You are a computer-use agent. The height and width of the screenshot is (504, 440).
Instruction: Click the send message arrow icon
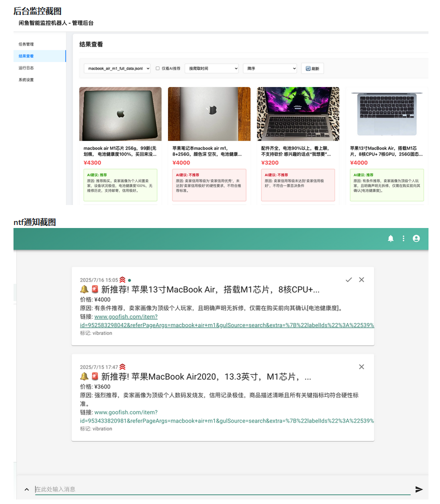pos(419,489)
